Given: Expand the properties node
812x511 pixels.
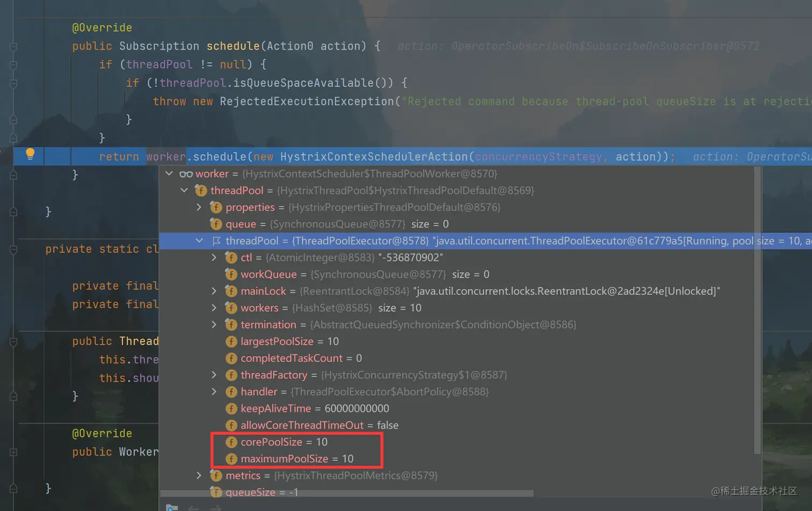Looking at the screenshot, I should tap(199, 207).
